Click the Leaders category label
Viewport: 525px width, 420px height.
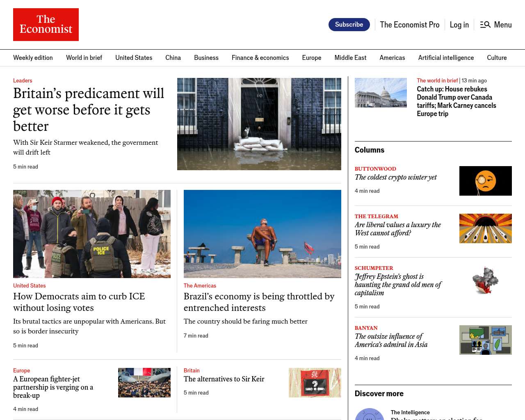pos(23,80)
